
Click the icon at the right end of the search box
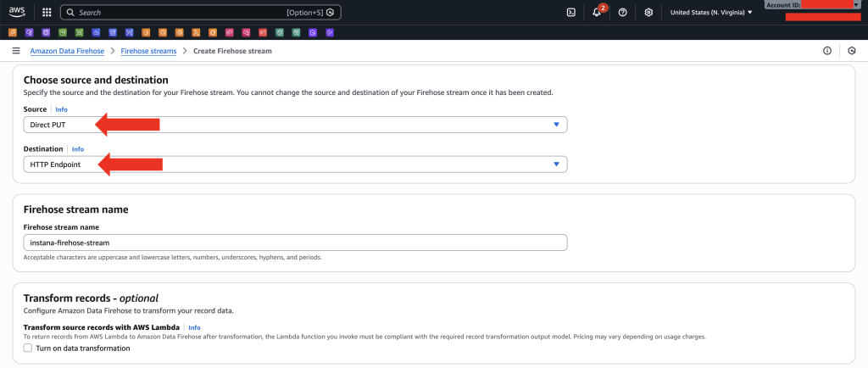coord(331,12)
